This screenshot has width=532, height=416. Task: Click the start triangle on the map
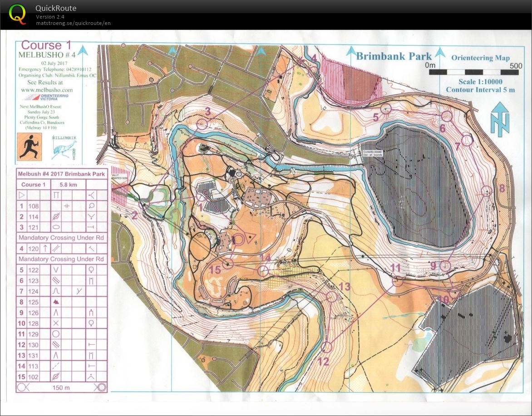click(x=248, y=238)
